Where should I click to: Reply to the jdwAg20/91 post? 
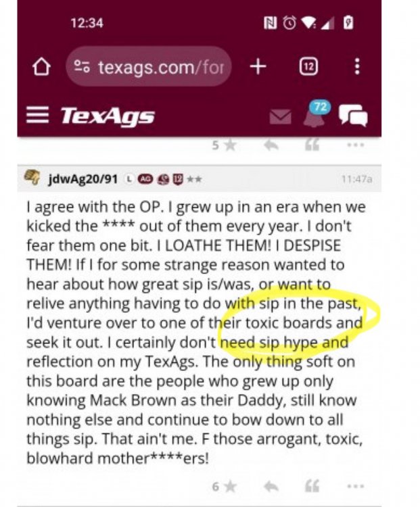pyautogui.click(x=271, y=486)
